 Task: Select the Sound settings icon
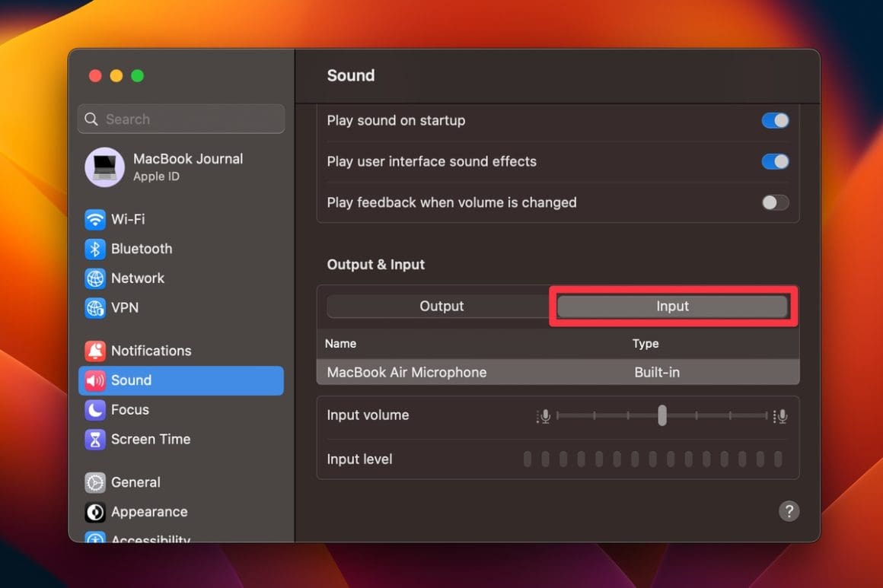(131, 380)
